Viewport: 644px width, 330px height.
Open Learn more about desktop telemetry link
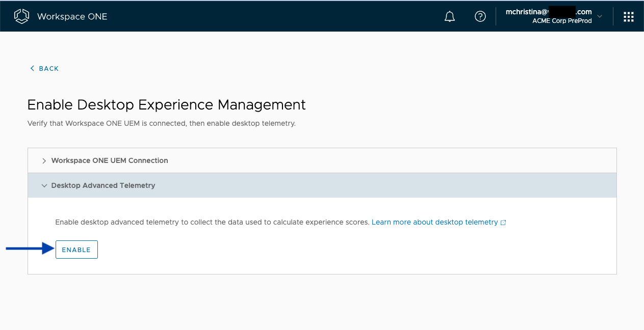pyautogui.click(x=434, y=222)
